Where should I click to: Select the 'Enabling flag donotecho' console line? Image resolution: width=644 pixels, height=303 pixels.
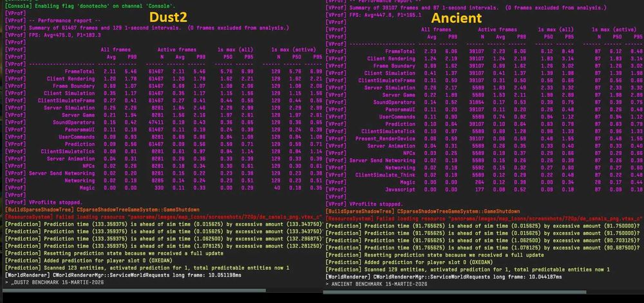[x=90, y=6]
